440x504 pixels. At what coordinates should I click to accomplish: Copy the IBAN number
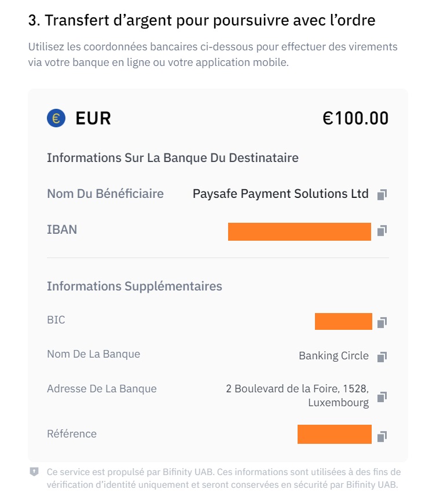(382, 231)
